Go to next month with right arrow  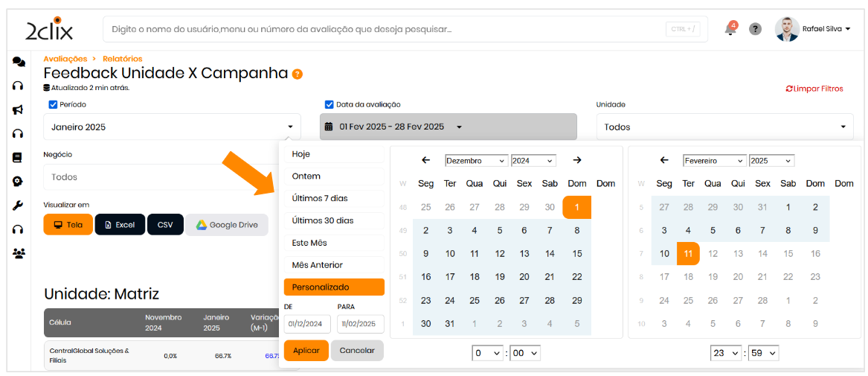[577, 160]
